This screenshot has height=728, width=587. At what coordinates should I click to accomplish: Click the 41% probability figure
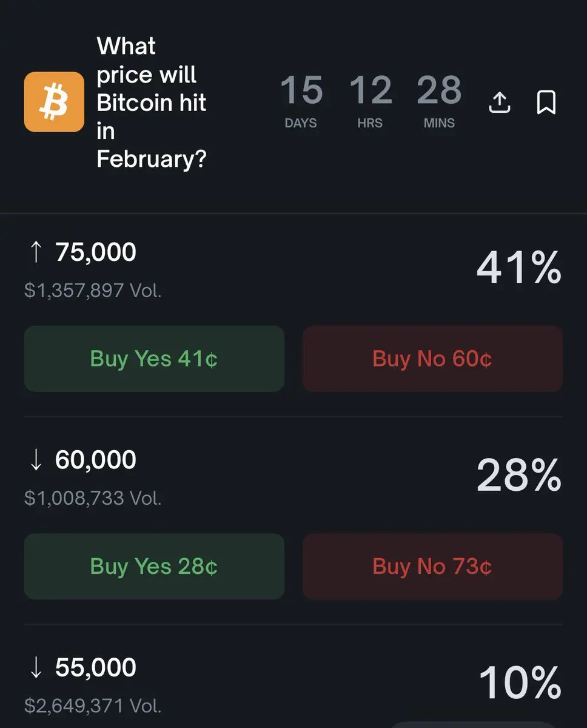pos(518,268)
